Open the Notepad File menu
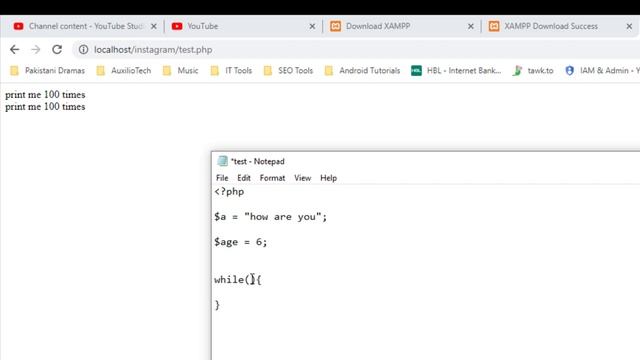The image size is (640, 360). 222,178
